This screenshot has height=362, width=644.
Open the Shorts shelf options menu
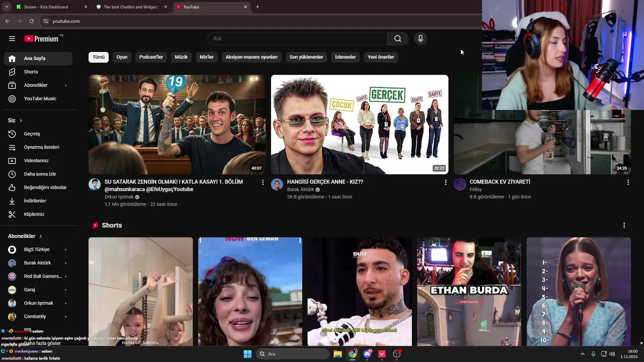[624, 225]
